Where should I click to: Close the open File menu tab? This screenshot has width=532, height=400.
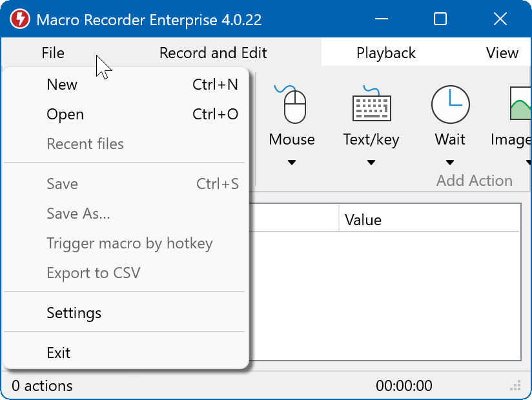pos(53,53)
